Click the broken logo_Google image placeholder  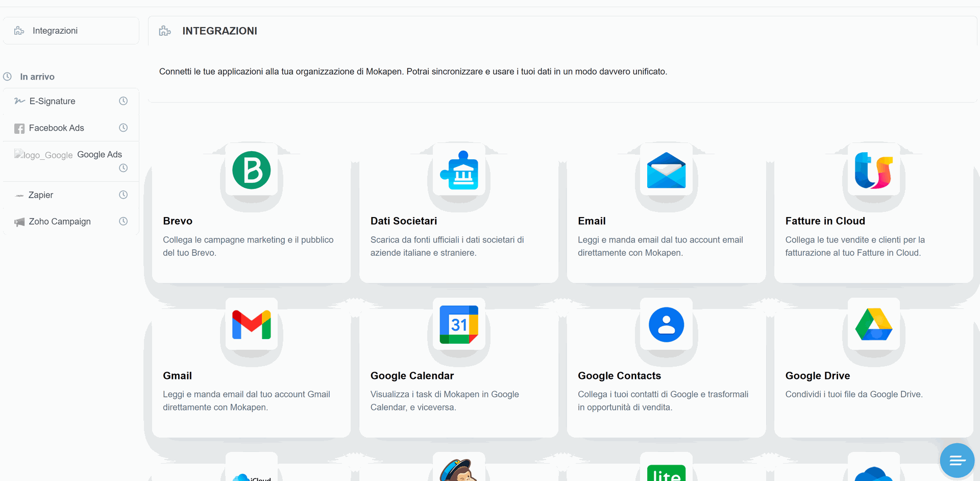point(43,155)
